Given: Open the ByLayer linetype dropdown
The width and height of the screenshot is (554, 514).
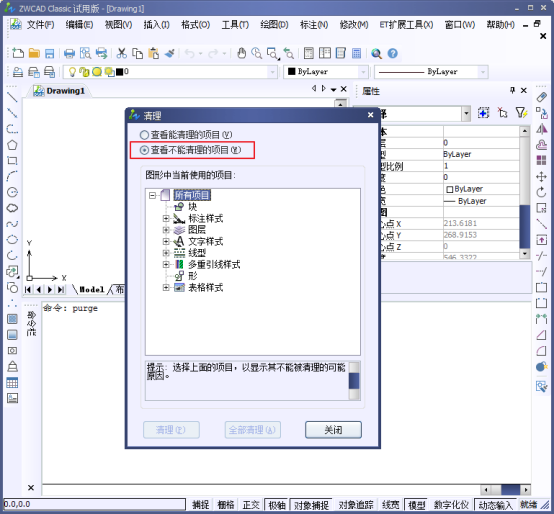Looking at the screenshot, I should (x=431, y=72).
